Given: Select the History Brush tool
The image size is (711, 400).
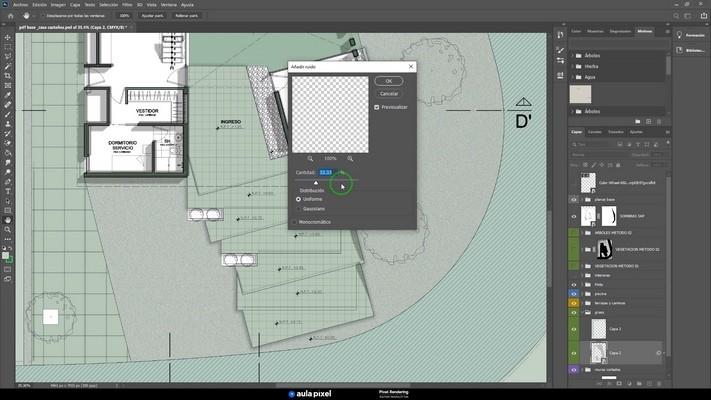Looking at the screenshot, I should coord(8,133).
